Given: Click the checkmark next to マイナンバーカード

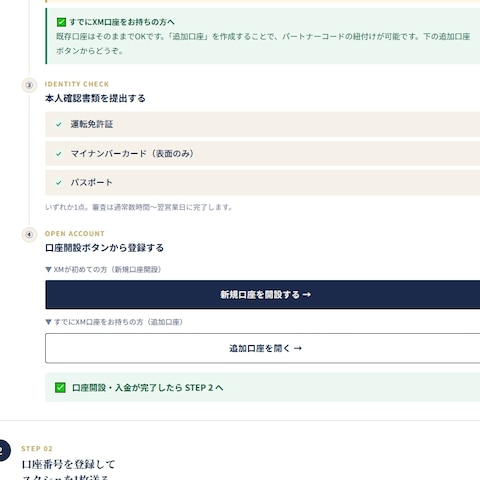Looking at the screenshot, I should [x=59, y=154].
